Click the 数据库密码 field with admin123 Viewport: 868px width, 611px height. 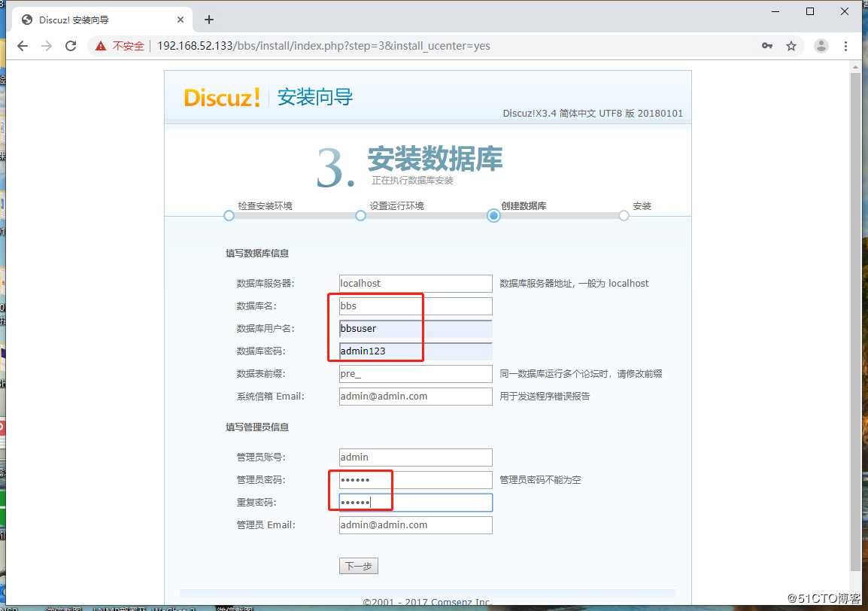point(416,351)
